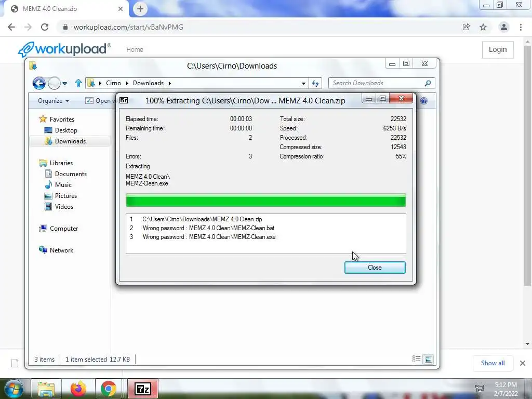
Task: Maximize the 7-Zip extraction dialog
Action: (383, 98)
